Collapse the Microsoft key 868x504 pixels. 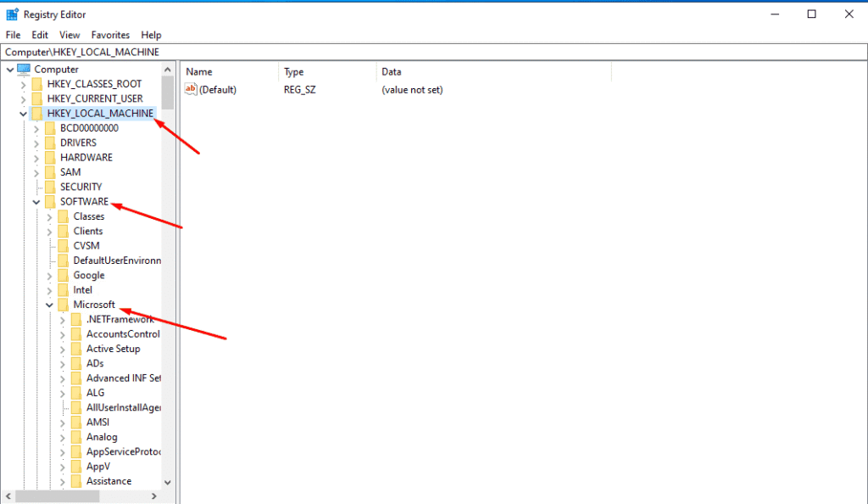pyautogui.click(x=49, y=305)
